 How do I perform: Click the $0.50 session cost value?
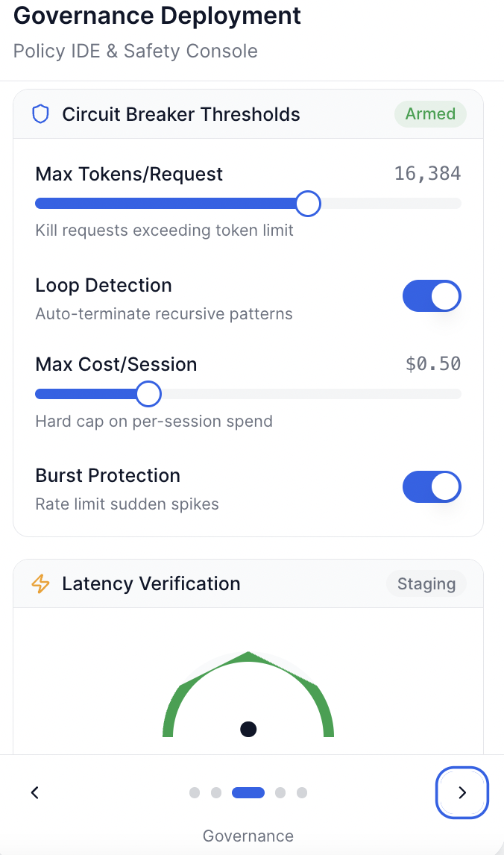(x=433, y=364)
